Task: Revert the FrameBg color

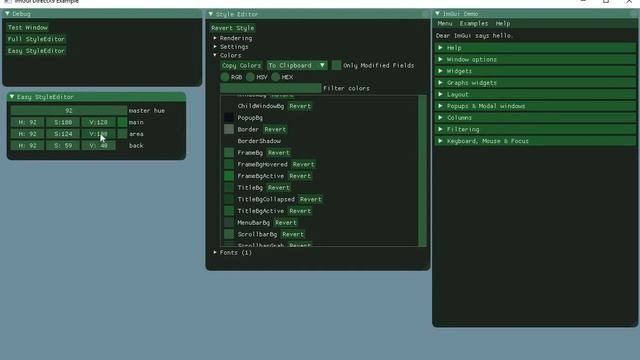Action: coord(279,153)
